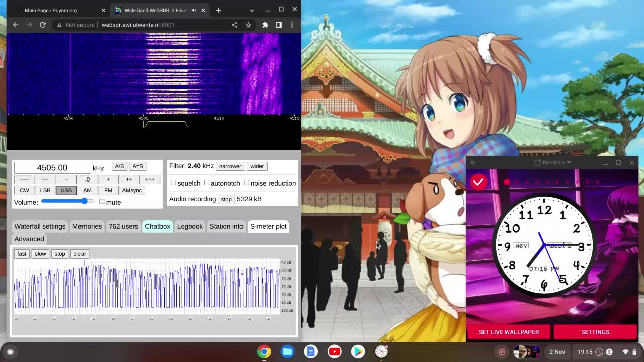
Task: Select AM demodulation mode
Action: tap(87, 190)
